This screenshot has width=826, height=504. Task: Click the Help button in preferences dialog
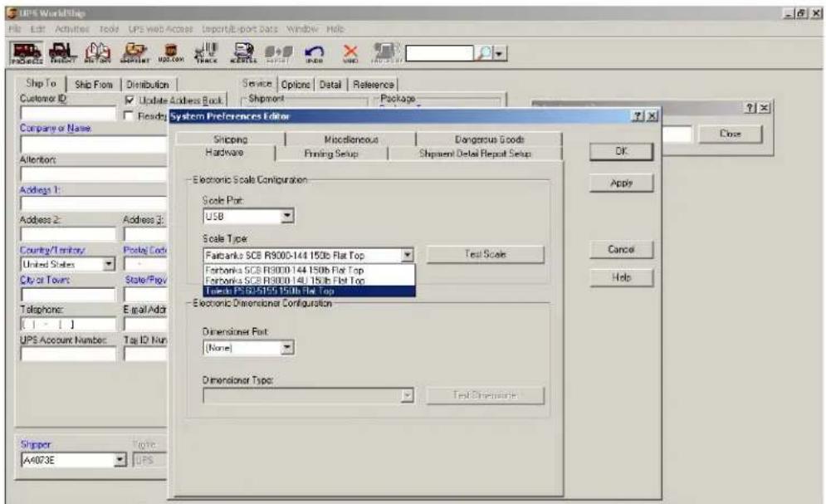pos(621,277)
